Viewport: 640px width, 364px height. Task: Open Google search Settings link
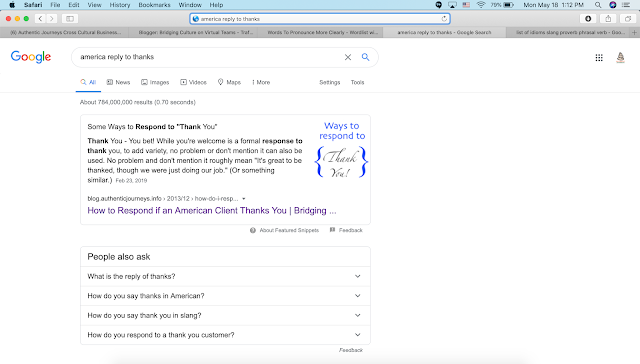(x=329, y=82)
